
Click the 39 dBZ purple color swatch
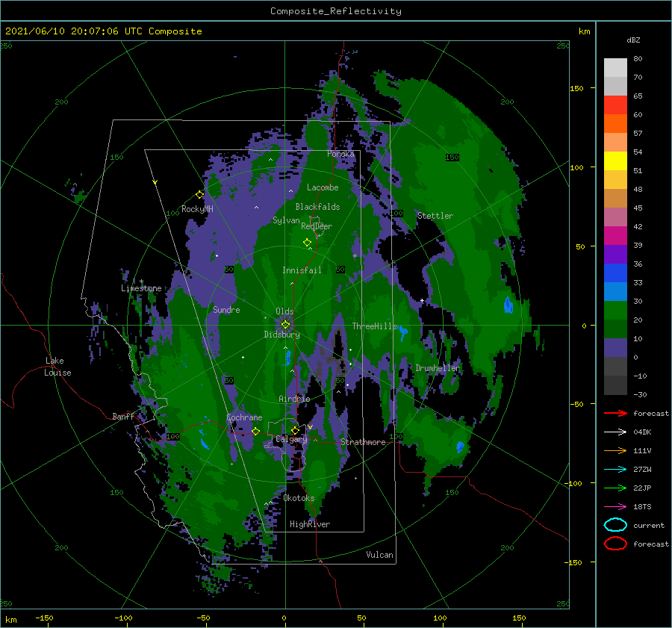click(615, 254)
